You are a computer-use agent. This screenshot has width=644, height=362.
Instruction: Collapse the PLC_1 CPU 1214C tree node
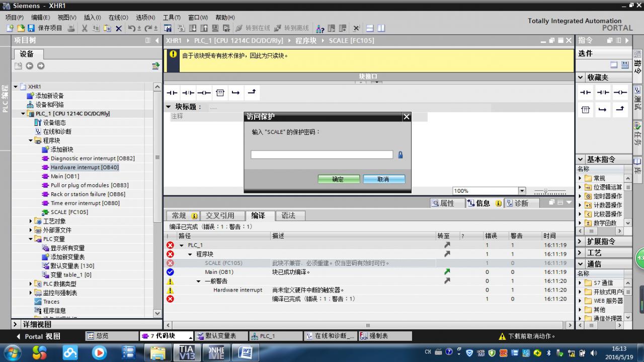[23, 114]
